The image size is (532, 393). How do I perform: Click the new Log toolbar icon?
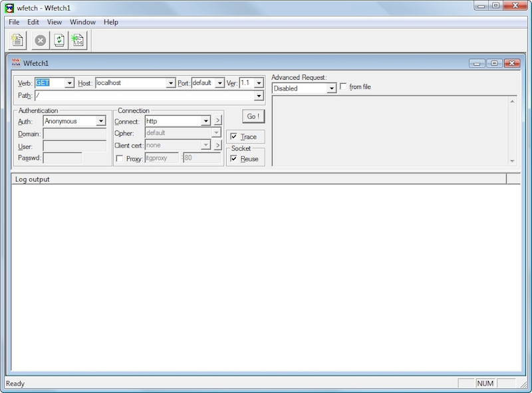click(x=78, y=40)
